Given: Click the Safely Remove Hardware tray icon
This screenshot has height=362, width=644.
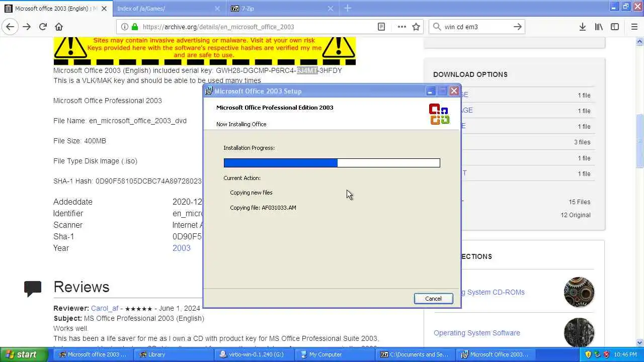Looking at the screenshot, I should 597,354.
